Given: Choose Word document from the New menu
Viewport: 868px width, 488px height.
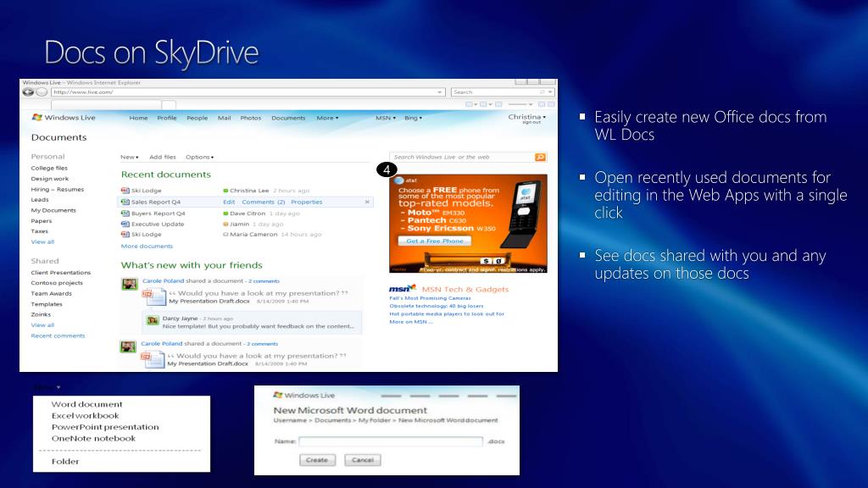Looking at the screenshot, I should (x=87, y=404).
